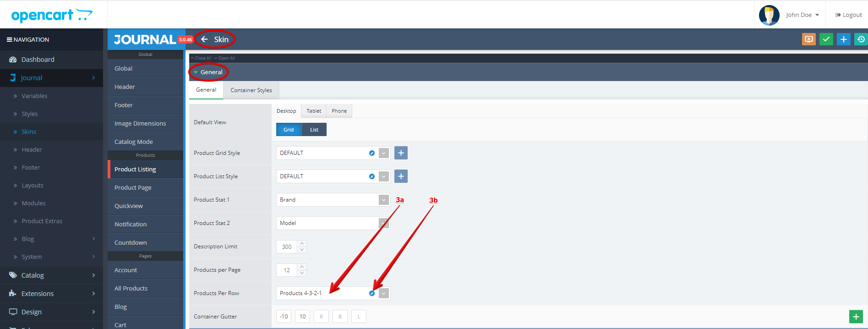Click the hamburger NAVIGATION icon
The width and height of the screenshot is (868, 329).
(9, 40)
